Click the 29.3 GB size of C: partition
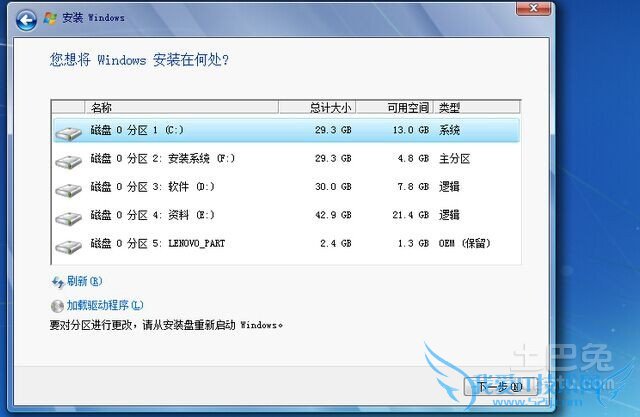This screenshot has height=417, width=640. (x=333, y=130)
